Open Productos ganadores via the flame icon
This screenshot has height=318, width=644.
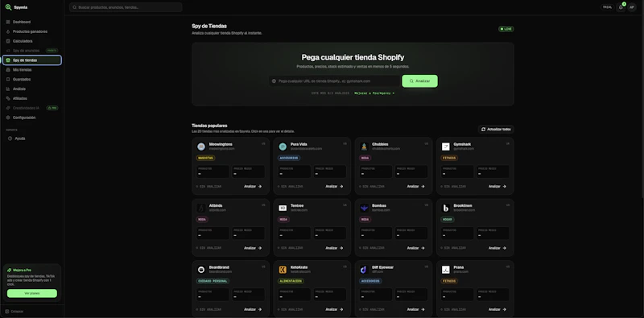tap(8, 31)
